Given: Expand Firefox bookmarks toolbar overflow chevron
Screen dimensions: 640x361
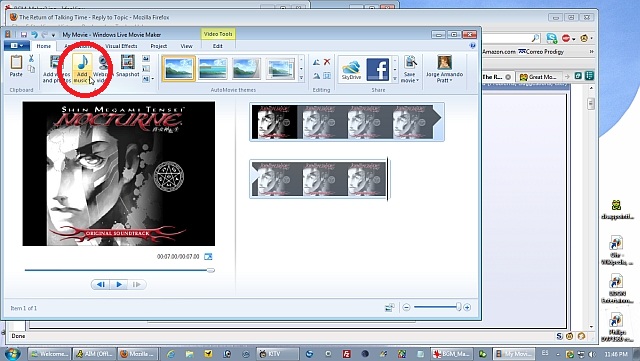Looking at the screenshot, I should pos(591,52).
